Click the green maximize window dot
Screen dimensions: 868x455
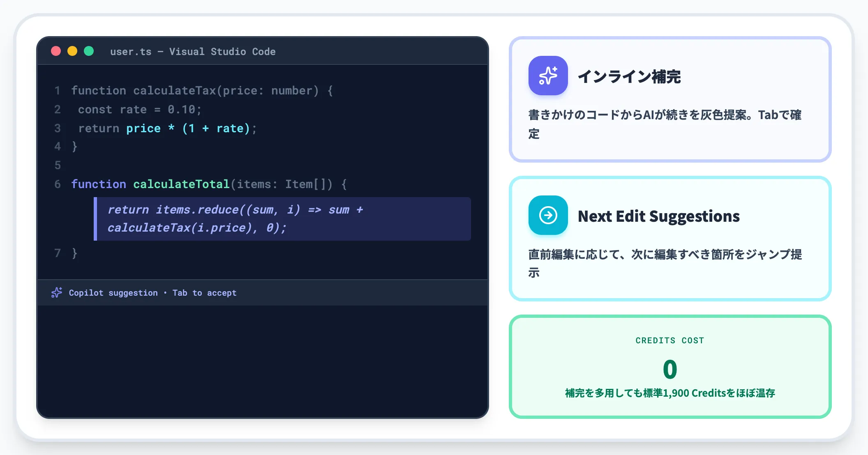point(89,51)
